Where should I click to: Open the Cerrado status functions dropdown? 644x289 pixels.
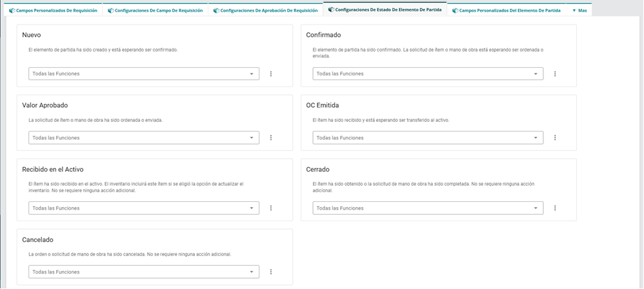pos(428,208)
